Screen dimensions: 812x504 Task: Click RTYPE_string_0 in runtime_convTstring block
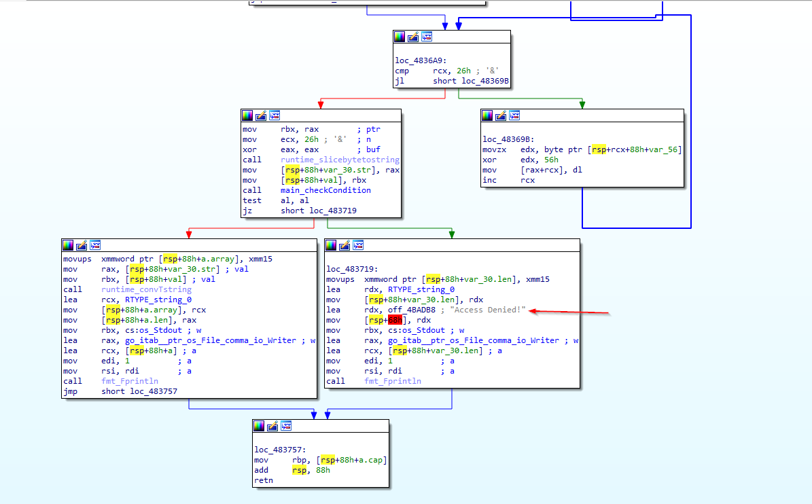158,300
